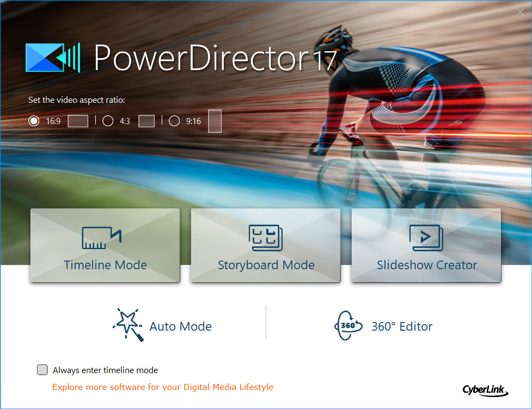The image size is (532, 409).
Task: Click the 4:3 aspect preview rectangle
Action: (x=146, y=121)
